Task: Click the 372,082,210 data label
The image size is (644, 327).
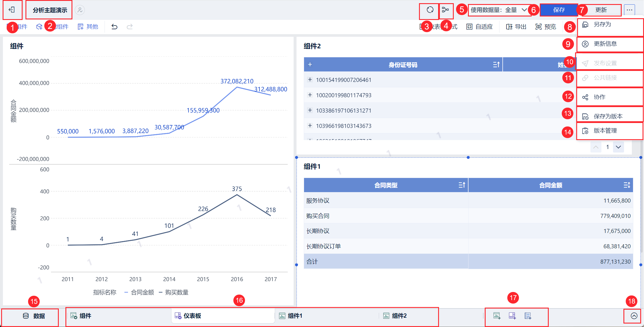Action: point(237,81)
